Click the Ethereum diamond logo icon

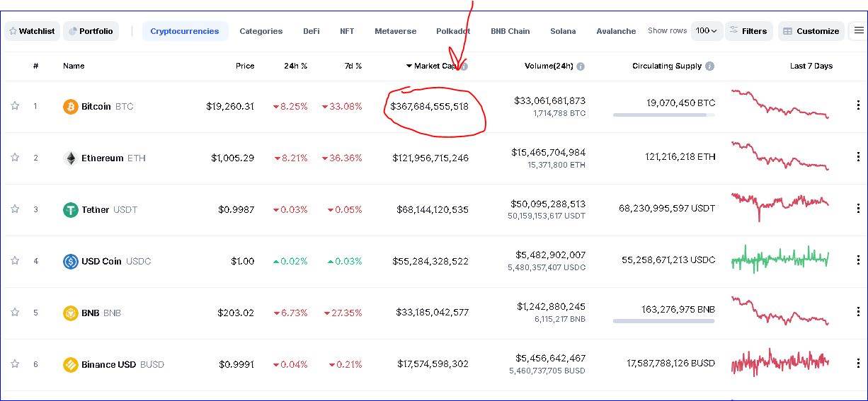click(x=71, y=158)
